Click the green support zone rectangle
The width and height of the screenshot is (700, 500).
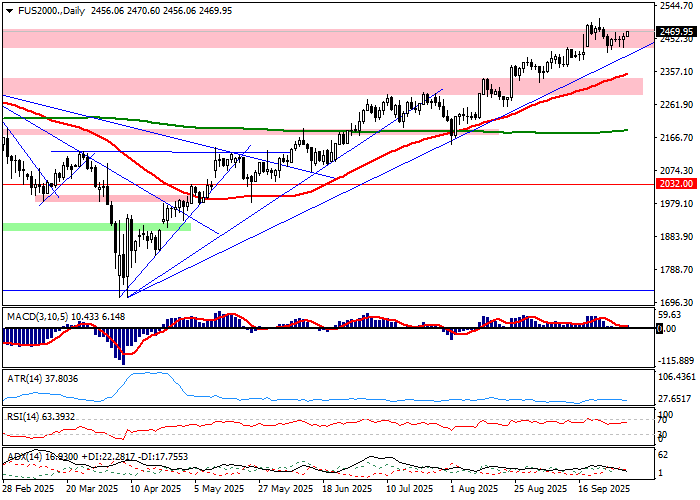click(x=95, y=227)
